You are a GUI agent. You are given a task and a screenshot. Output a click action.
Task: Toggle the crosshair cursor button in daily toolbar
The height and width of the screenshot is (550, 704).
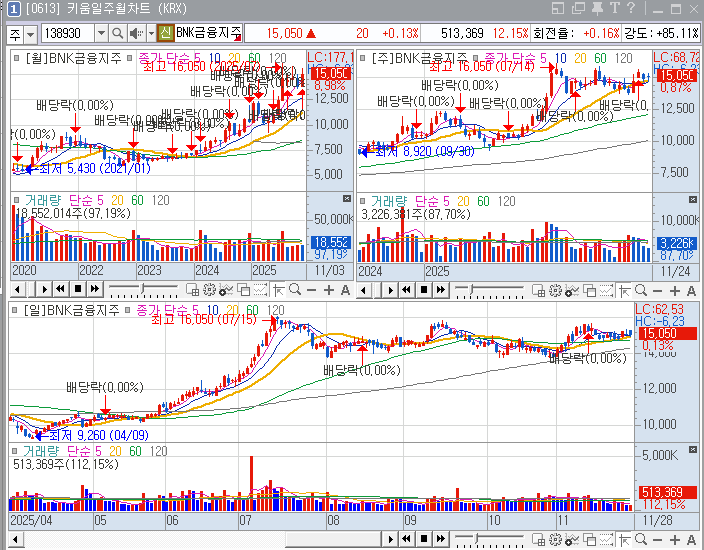[625, 539]
